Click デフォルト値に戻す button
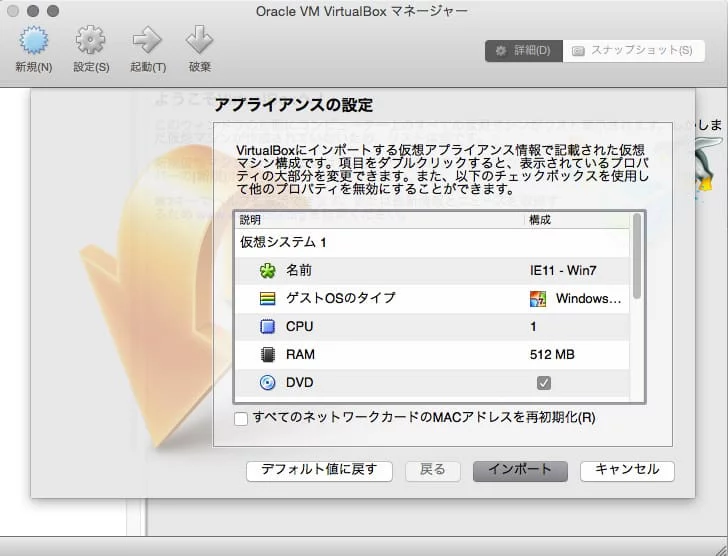 click(x=319, y=471)
